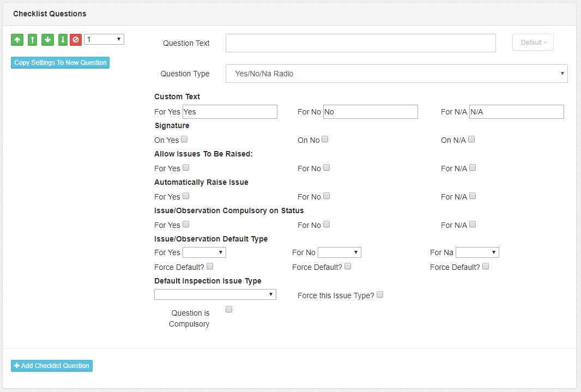The width and height of the screenshot is (581, 392).
Task: Click the green bold down arrow icon
Action: [47, 40]
